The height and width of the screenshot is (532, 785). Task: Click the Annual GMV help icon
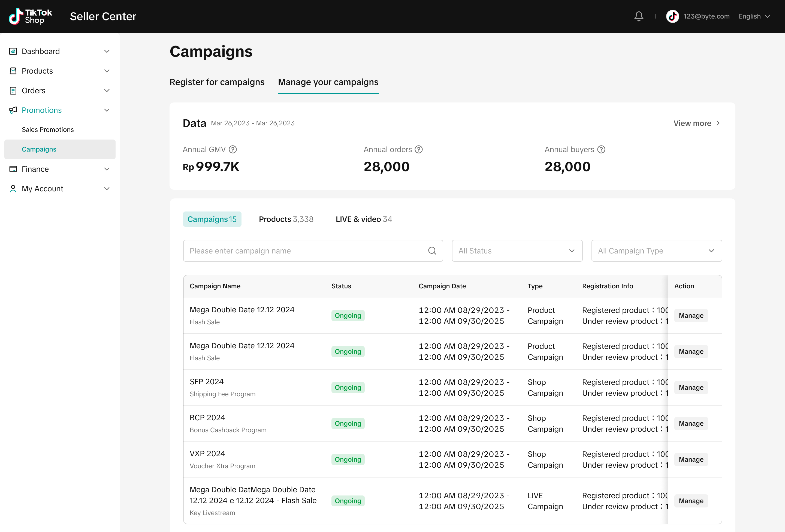point(233,149)
